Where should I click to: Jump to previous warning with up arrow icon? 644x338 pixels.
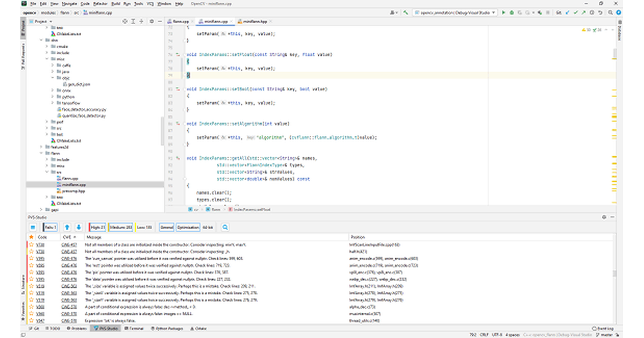point(67,227)
